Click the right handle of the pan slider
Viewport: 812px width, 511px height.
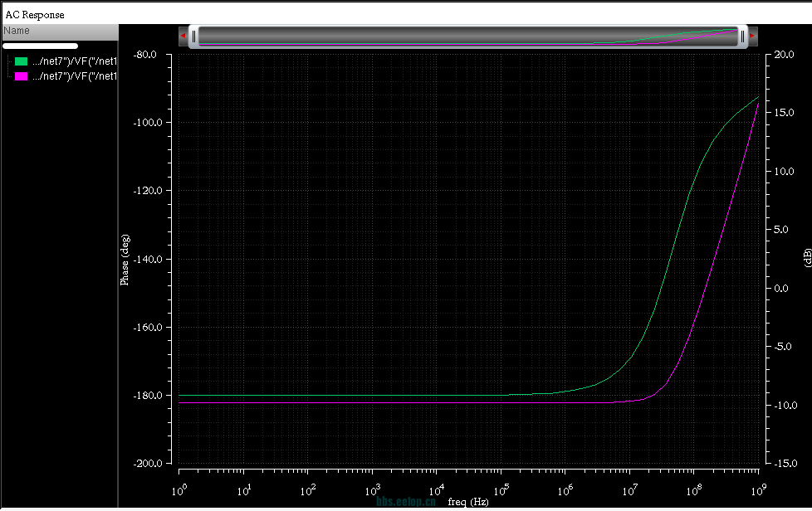tap(742, 36)
